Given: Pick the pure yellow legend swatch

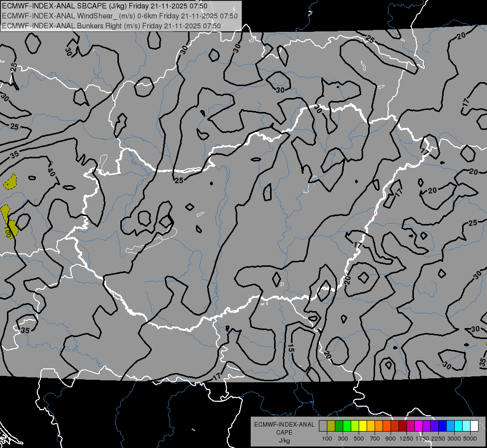Looking at the screenshot, I should click(363, 426).
